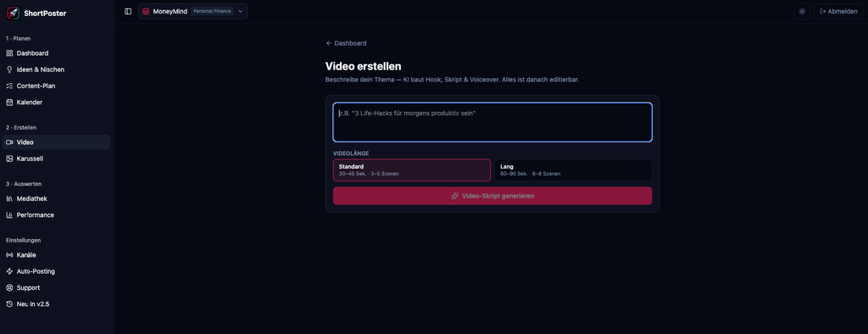Click the 2 · Erstellen section label
Screen dimensions: 868x334
pos(21,127)
